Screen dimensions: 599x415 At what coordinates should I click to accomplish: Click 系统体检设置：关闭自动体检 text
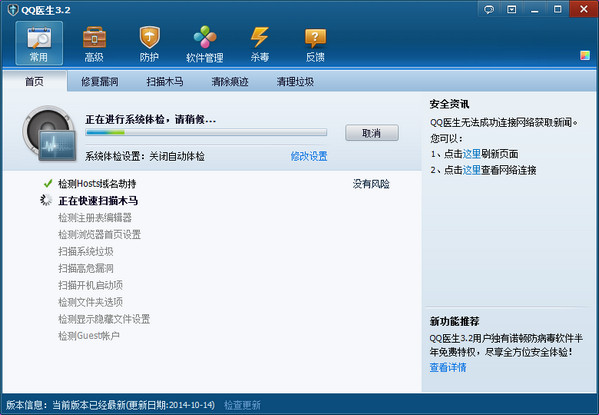pyautogui.click(x=144, y=156)
